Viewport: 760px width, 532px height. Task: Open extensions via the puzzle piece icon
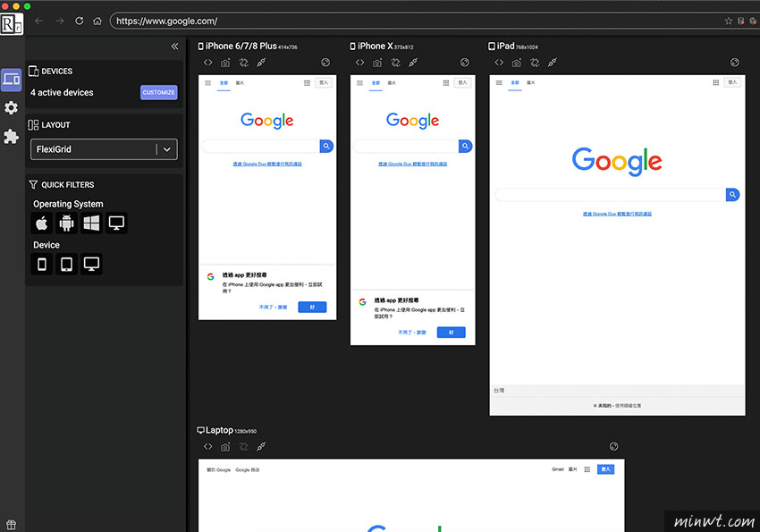point(11,136)
